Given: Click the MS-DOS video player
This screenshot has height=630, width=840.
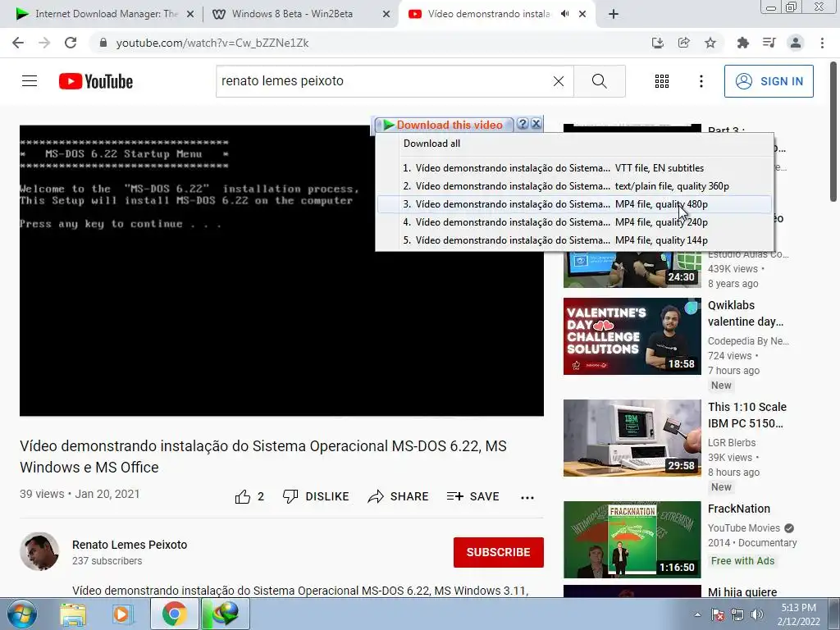Looking at the screenshot, I should coord(282,271).
